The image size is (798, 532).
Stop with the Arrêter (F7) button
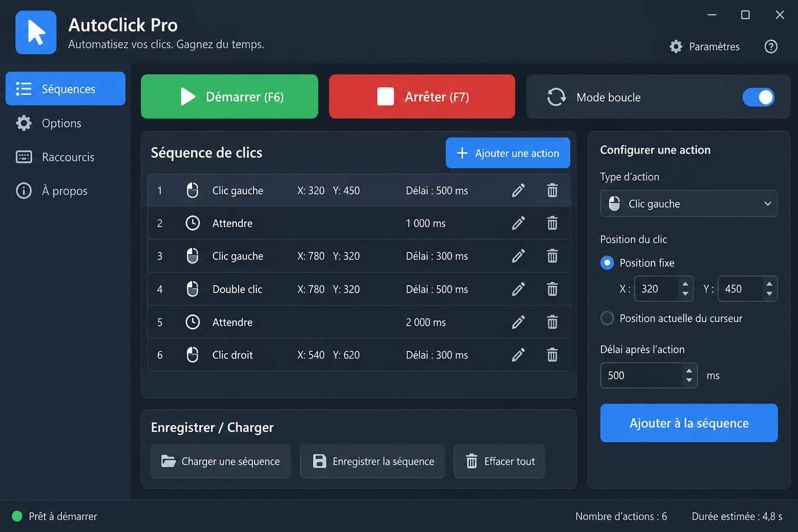click(x=422, y=97)
